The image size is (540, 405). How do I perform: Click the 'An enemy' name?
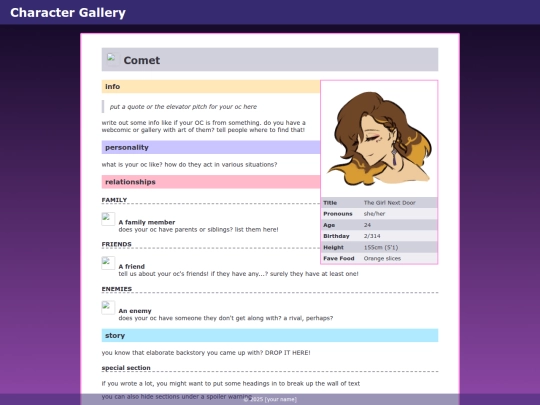point(135,311)
